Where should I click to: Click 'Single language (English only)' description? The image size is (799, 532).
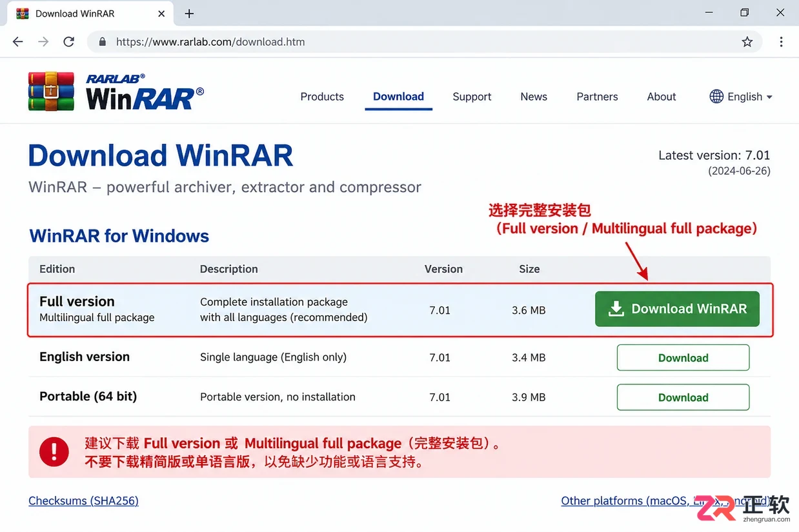pyautogui.click(x=273, y=357)
